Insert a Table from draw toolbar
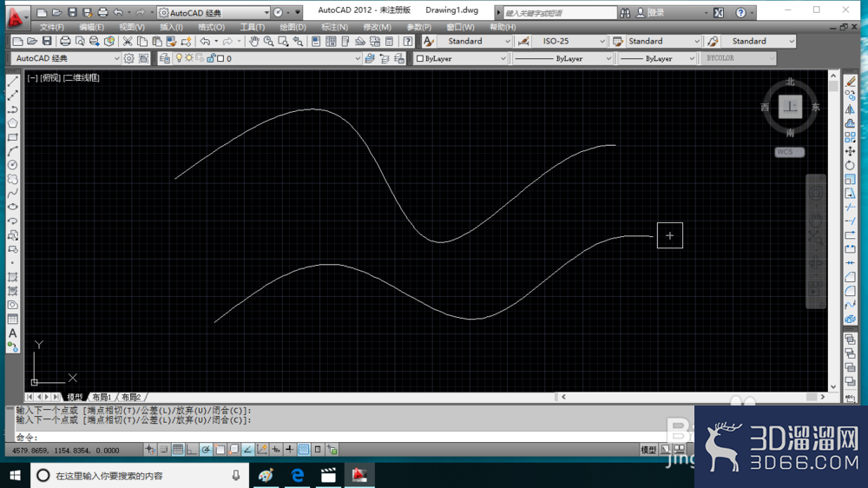Viewport: 868px width, 488px height. [x=13, y=319]
